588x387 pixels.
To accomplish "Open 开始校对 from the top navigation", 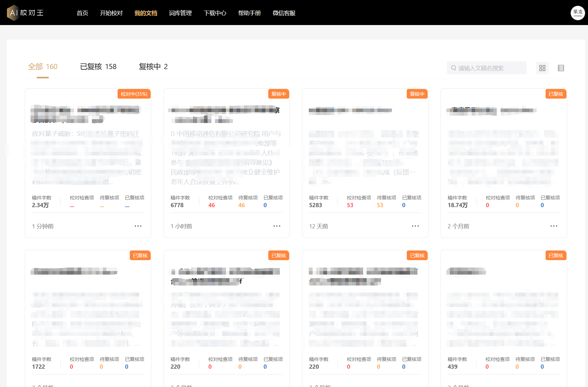I will [x=111, y=13].
